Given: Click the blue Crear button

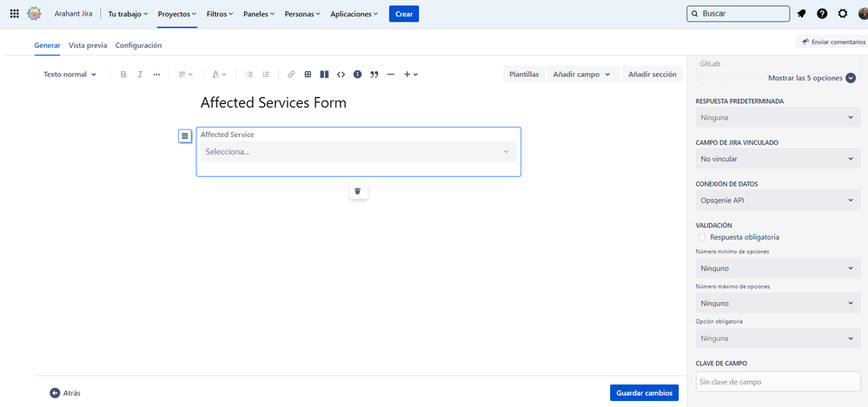Looking at the screenshot, I should [x=404, y=14].
